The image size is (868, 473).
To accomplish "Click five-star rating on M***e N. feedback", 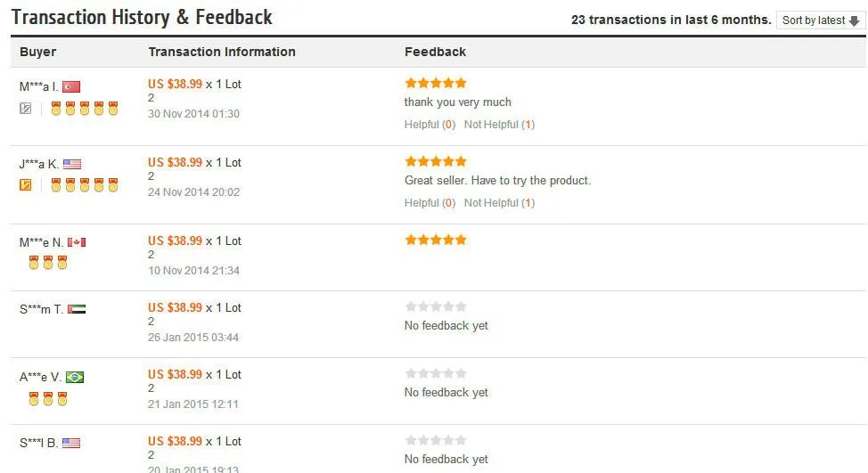I will [x=436, y=241].
